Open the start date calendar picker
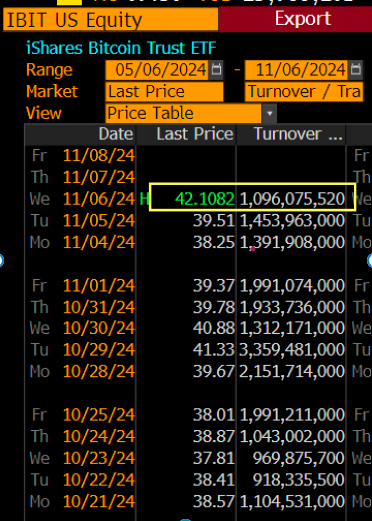Image resolution: width=372 pixels, height=521 pixels. [x=216, y=70]
